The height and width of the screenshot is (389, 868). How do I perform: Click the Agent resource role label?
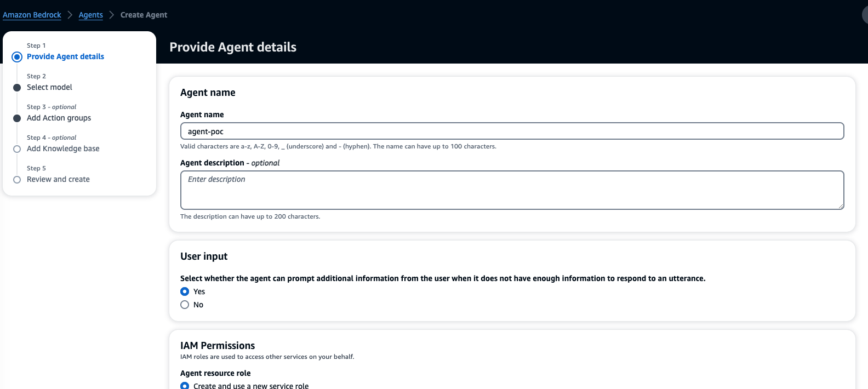coord(215,373)
